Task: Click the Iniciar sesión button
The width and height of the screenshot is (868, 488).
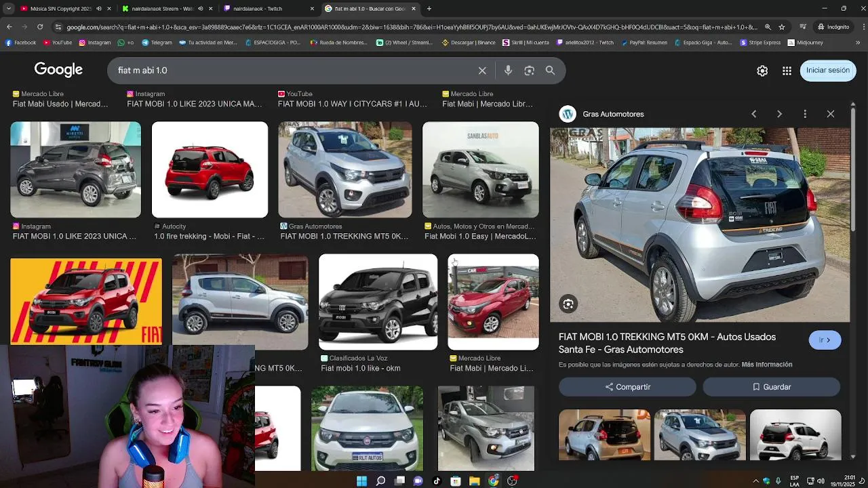Action: (x=828, y=70)
